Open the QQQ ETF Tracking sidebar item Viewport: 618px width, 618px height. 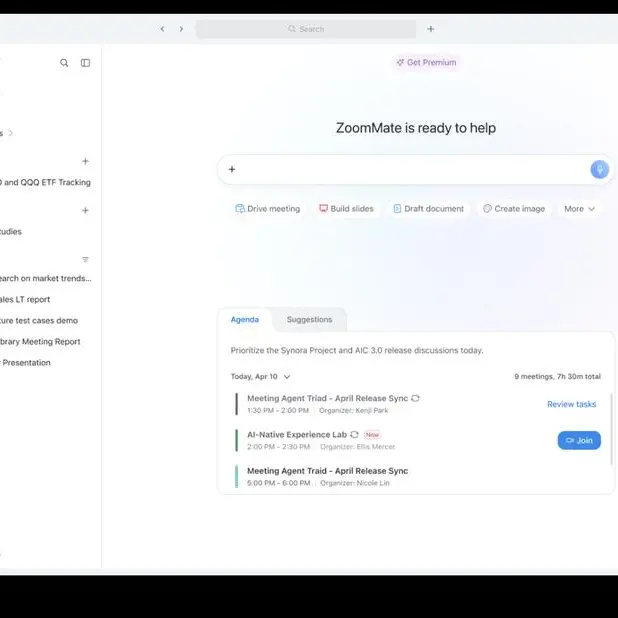(45, 182)
